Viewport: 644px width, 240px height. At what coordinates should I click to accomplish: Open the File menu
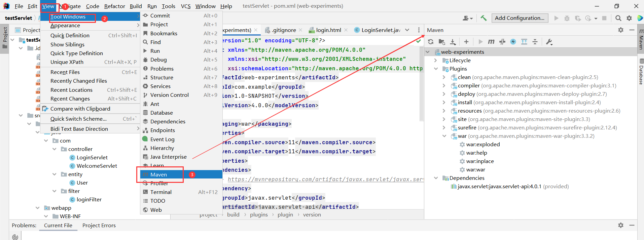19,6
